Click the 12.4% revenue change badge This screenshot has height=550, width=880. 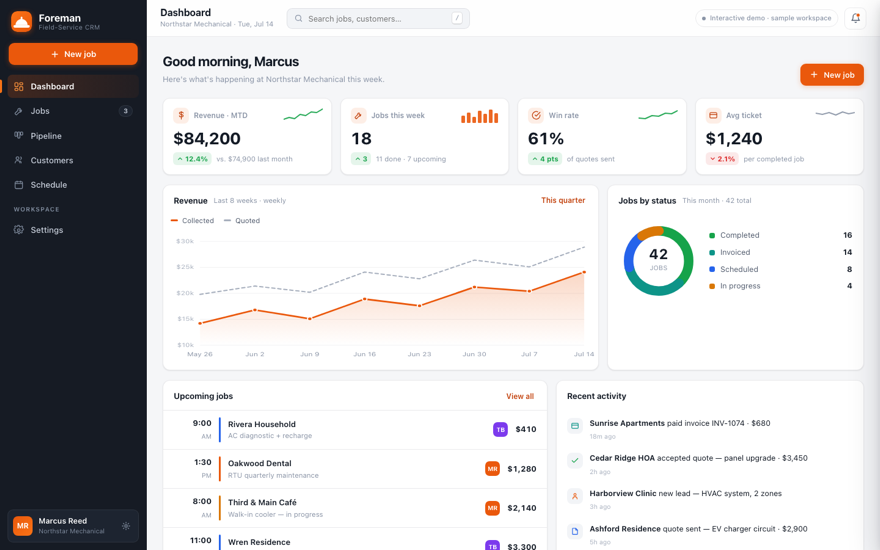click(192, 159)
